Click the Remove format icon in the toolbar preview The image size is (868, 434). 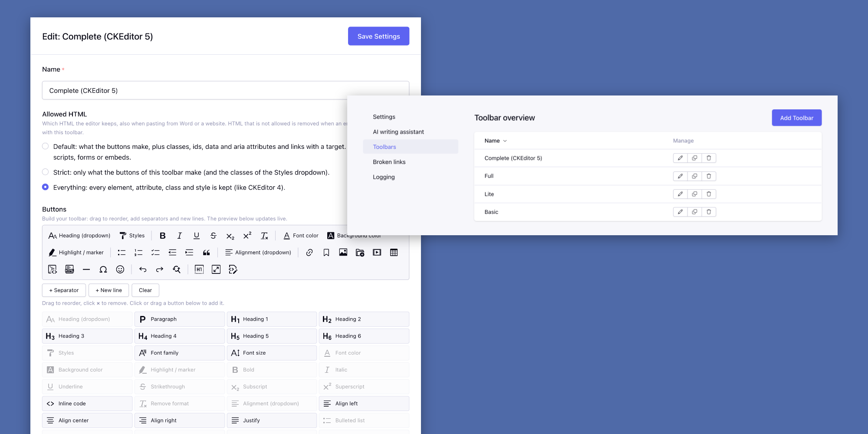(x=264, y=236)
